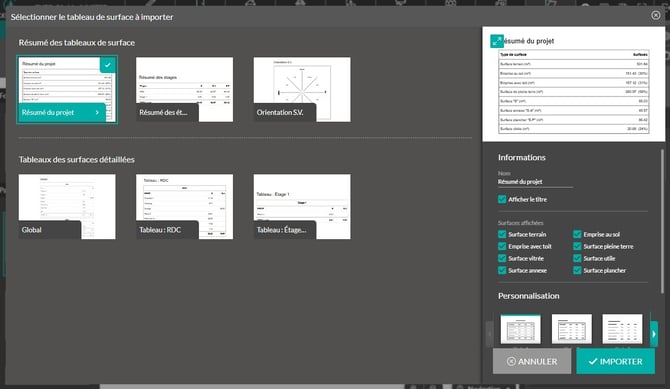Disable Surface annexe checkbox

pos(502,270)
